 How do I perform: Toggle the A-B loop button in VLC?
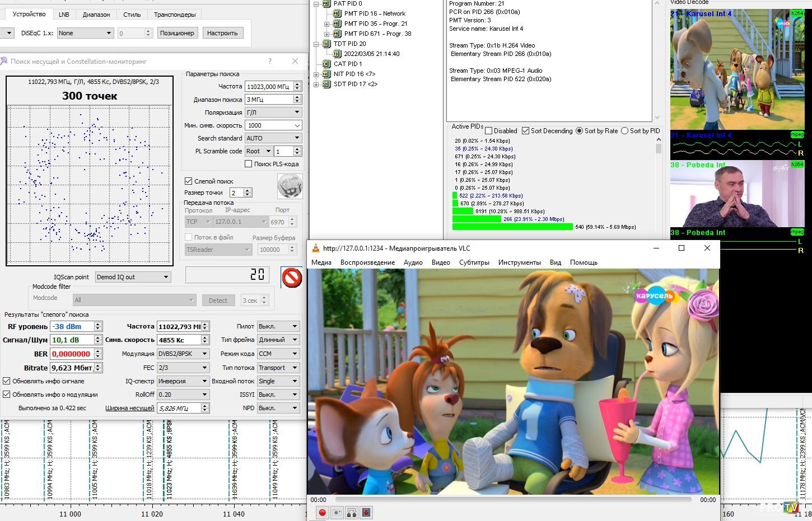[352, 512]
